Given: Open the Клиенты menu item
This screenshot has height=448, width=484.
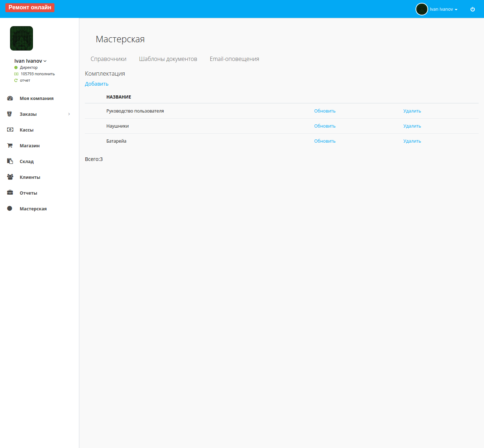Looking at the screenshot, I should pos(30,177).
